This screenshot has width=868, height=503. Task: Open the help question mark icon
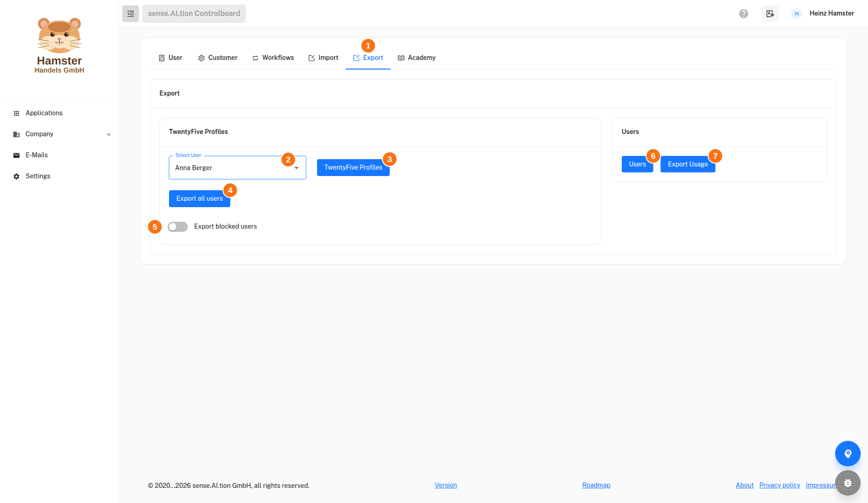pos(744,14)
